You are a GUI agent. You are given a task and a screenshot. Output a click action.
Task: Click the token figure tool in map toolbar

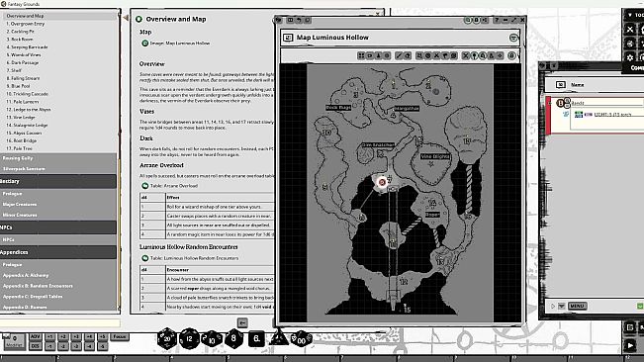tap(492, 55)
